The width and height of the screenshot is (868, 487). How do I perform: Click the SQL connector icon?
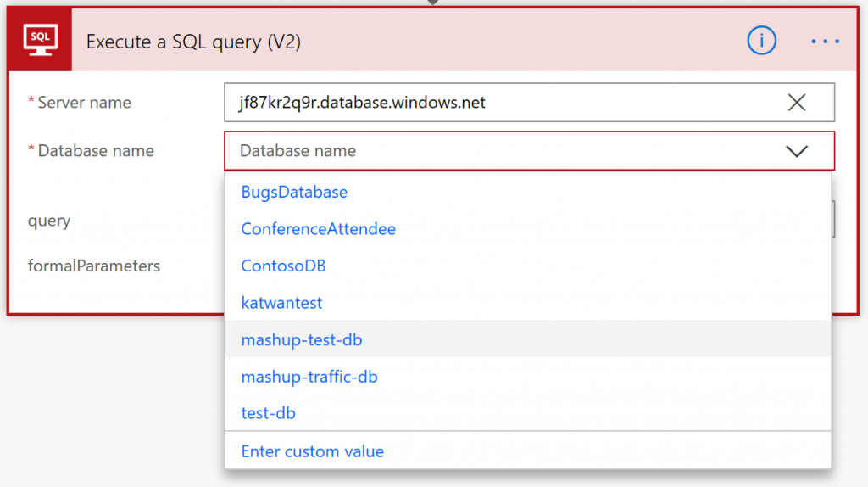(x=40, y=41)
